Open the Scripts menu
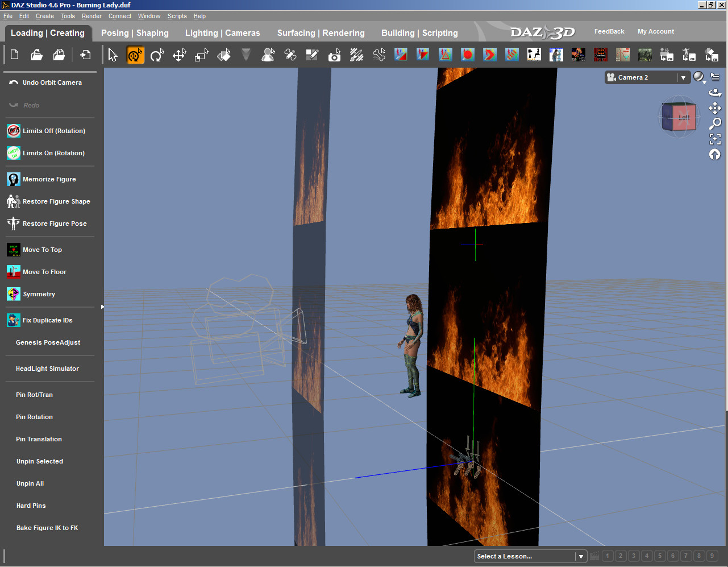 [x=177, y=16]
